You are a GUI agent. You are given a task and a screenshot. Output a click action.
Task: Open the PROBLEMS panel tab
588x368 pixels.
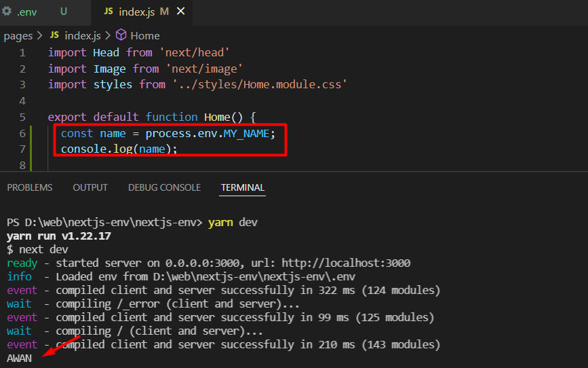30,187
